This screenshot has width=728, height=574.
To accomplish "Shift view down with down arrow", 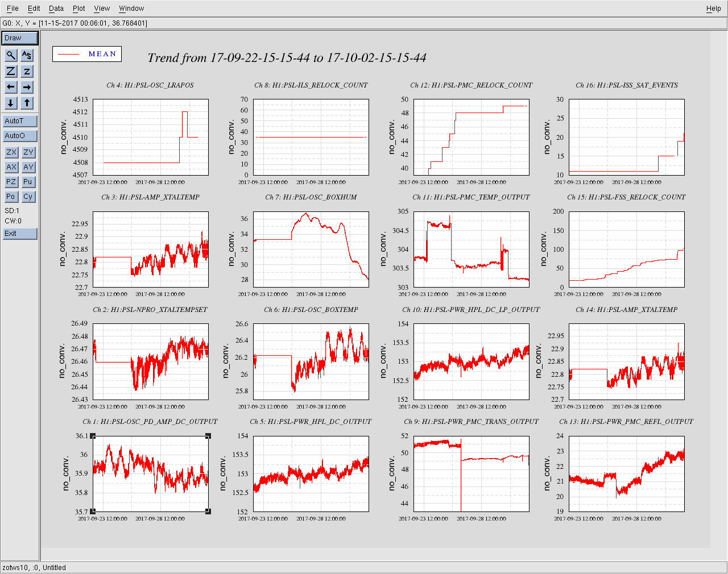I will tap(11, 103).
